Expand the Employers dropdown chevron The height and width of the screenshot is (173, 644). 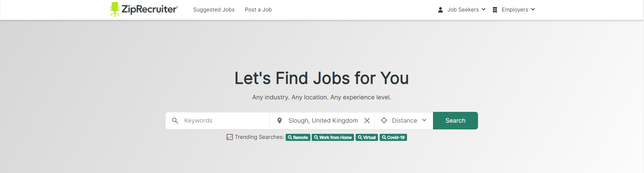[533, 9]
